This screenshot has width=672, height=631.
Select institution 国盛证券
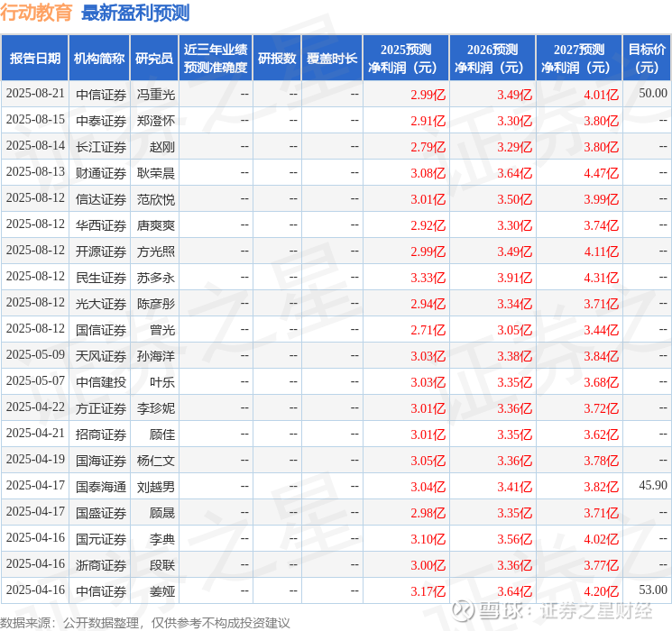(x=101, y=513)
